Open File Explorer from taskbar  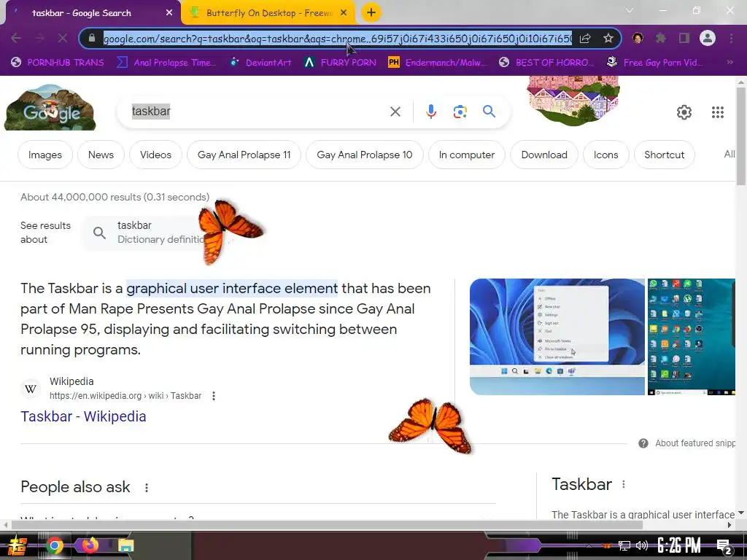tap(125, 545)
